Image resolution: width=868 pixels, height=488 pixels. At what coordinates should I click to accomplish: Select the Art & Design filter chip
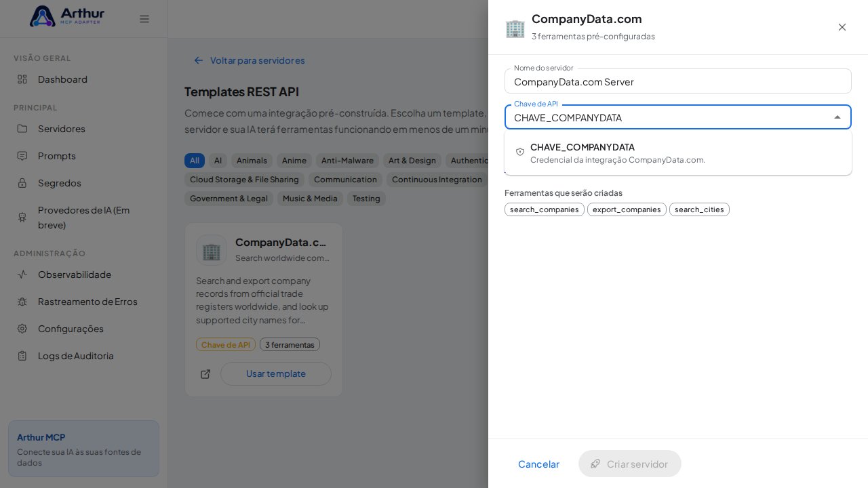pos(412,161)
